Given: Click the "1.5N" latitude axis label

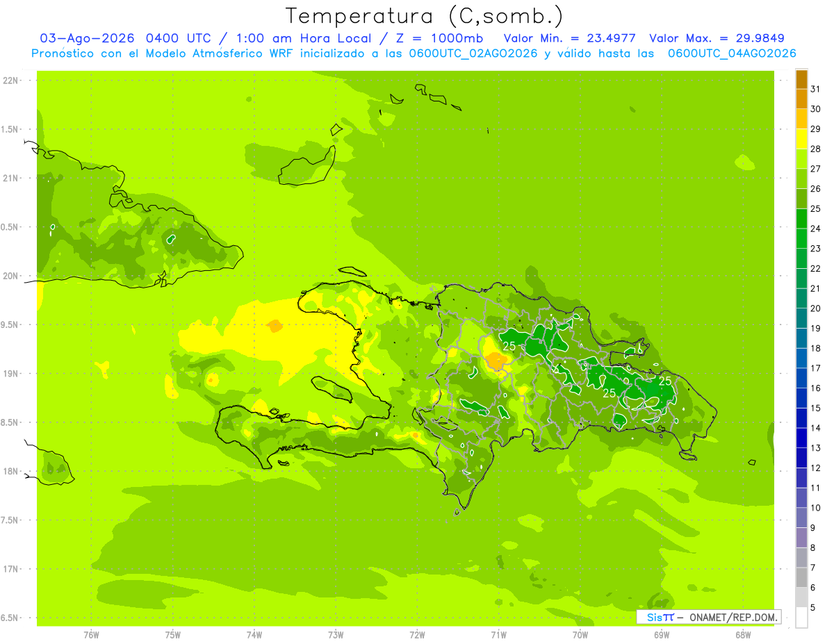Looking at the screenshot, I should pos(10,129).
